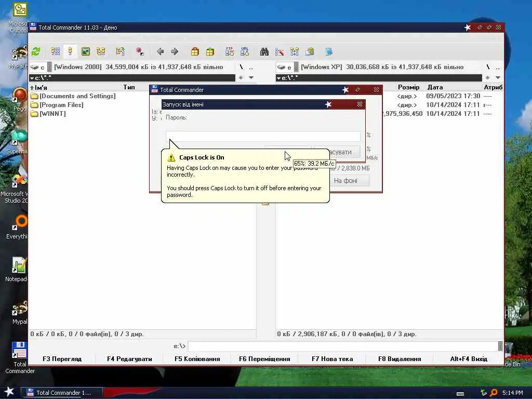The height and width of the screenshot is (399, 532).
Task: Click F8 Видалення button
Action: (400, 358)
